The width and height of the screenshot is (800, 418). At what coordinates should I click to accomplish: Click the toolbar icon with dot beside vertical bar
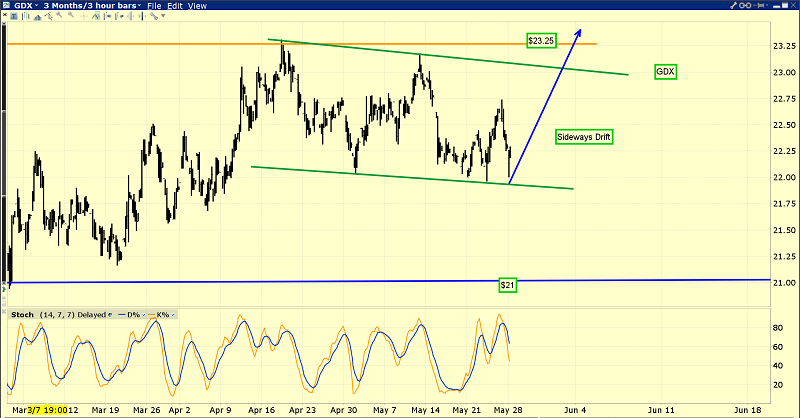coord(119,16)
